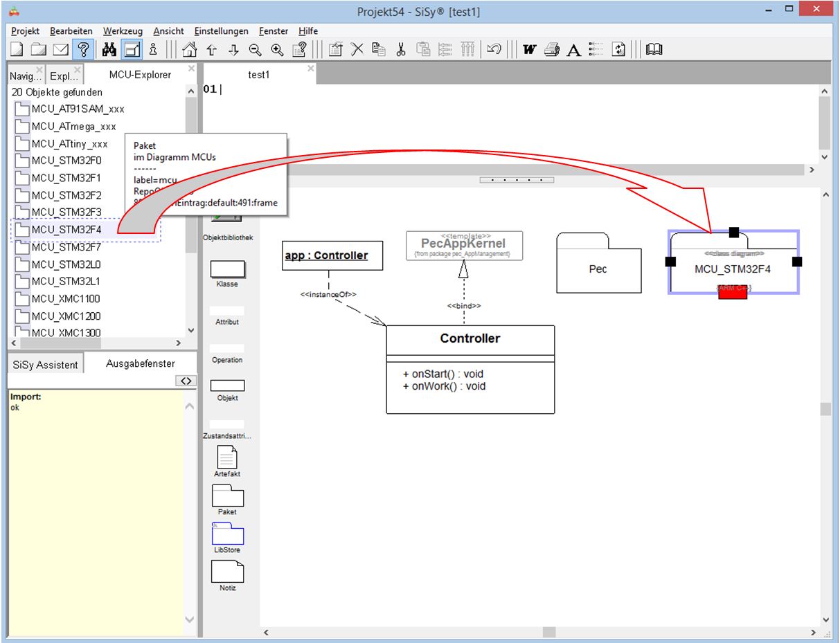Image resolution: width=840 pixels, height=643 pixels.
Task: Select the Klasse shape in object palette
Action: pyautogui.click(x=227, y=269)
